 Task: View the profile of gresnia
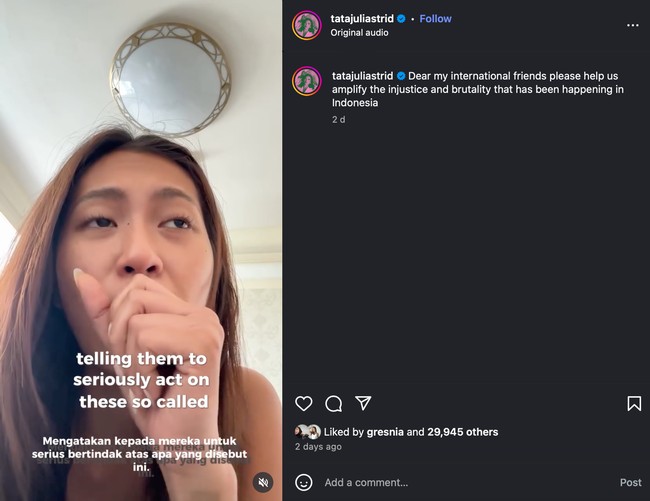pyautogui.click(x=386, y=432)
